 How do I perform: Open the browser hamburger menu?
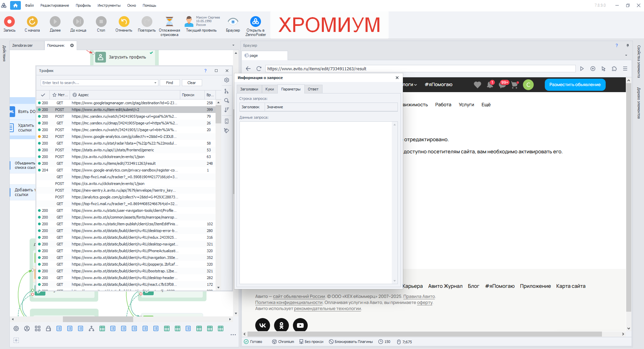tap(625, 69)
